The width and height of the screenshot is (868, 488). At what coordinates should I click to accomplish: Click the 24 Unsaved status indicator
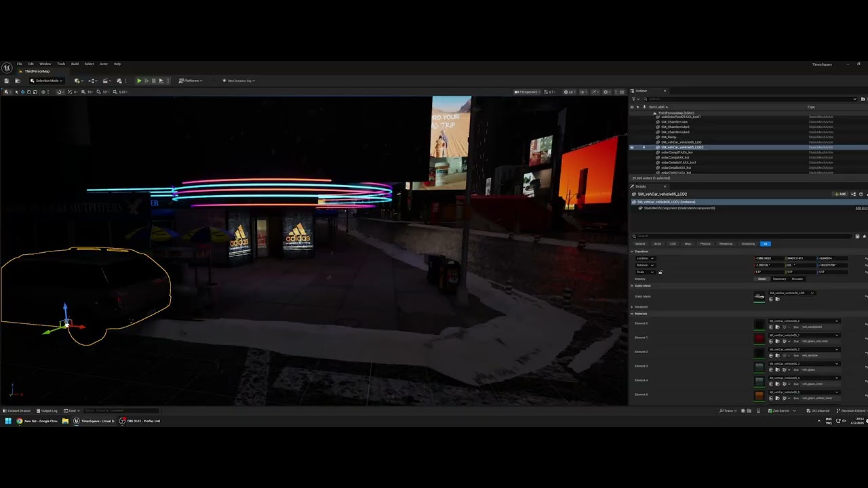tap(818, 411)
